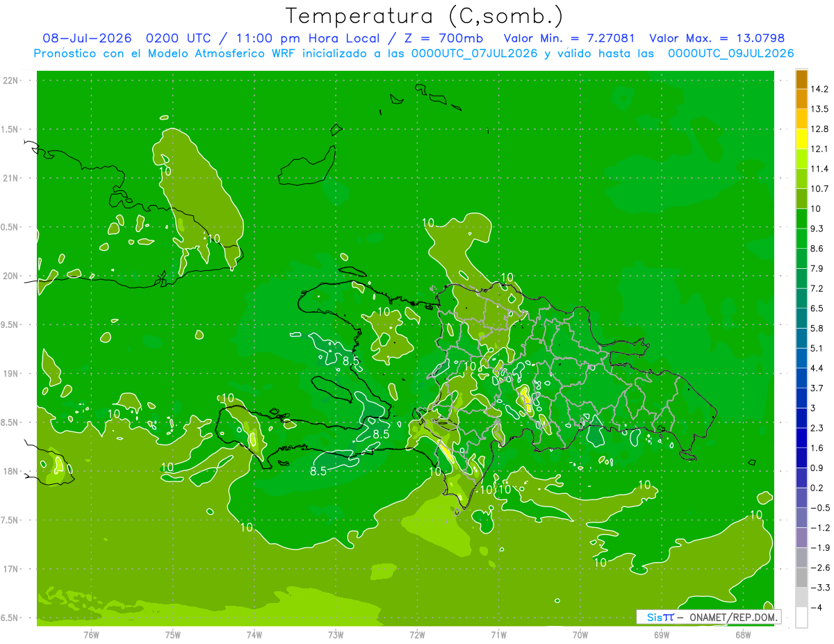Click legend value "1.6"

pos(817,447)
